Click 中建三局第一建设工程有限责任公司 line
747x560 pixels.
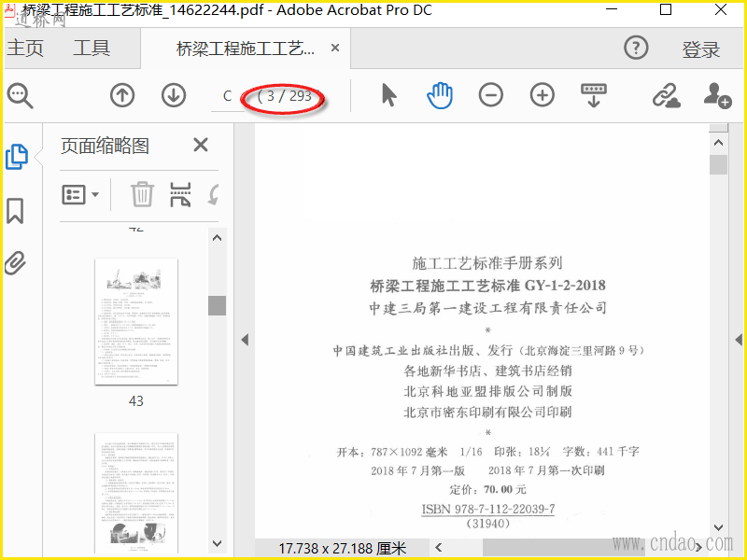click(x=488, y=308)
